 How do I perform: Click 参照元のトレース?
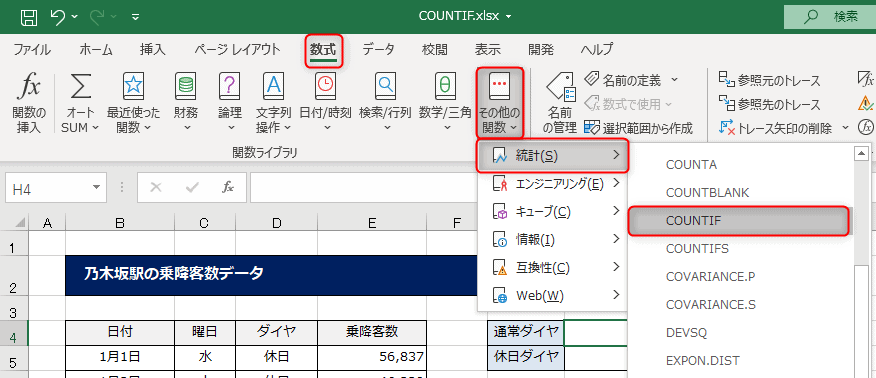(x=769, y=80)
